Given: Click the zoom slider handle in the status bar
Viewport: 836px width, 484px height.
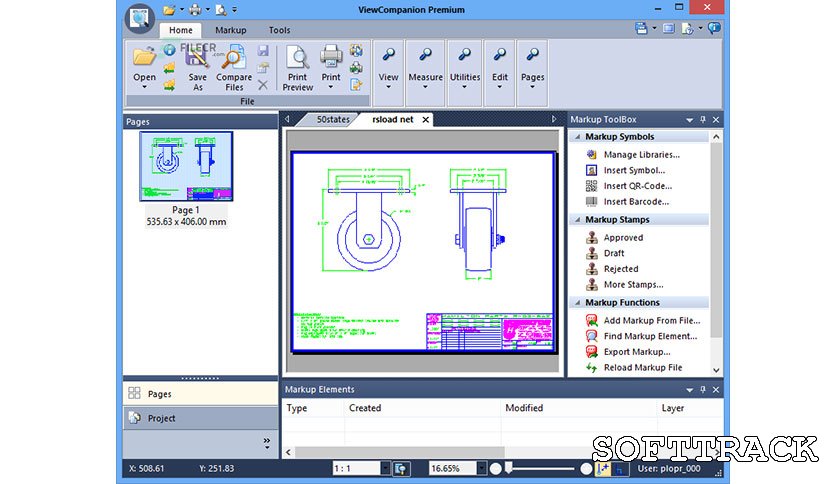Looking at the screenshot, I should 509,468.
